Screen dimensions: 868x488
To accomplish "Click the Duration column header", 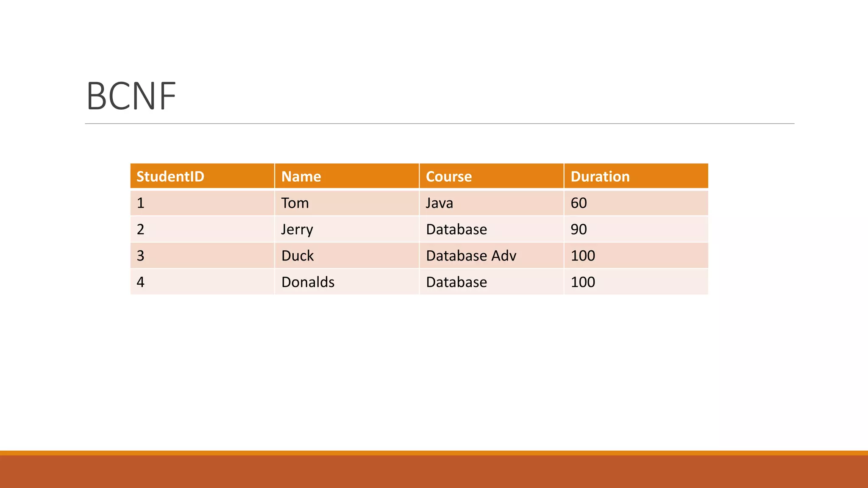I will pos(636,176).
